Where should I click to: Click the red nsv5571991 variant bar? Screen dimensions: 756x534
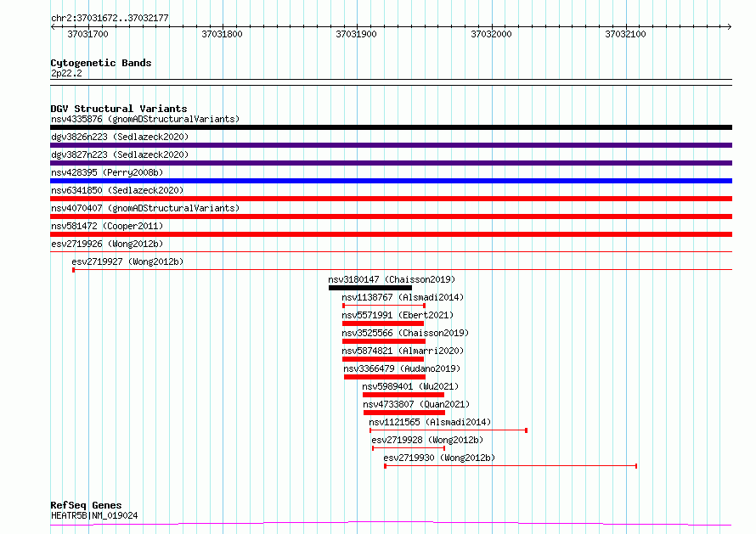[383, 323]
